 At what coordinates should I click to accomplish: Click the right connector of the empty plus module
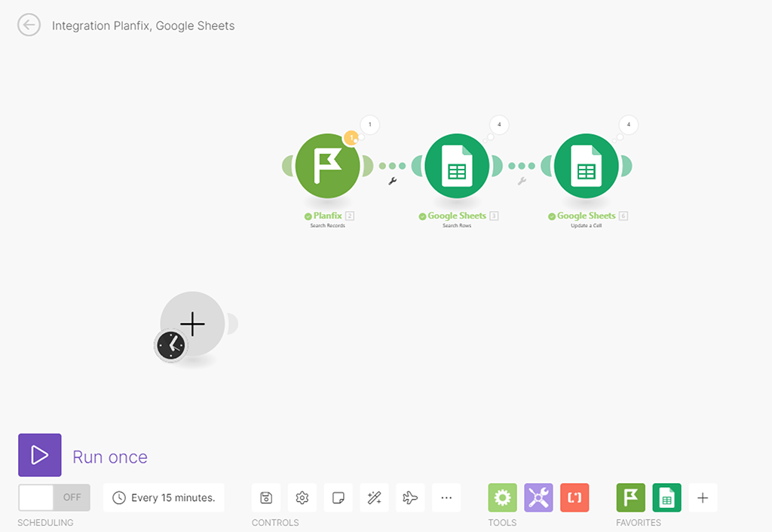pyautogui.click(x=232, y=324)
